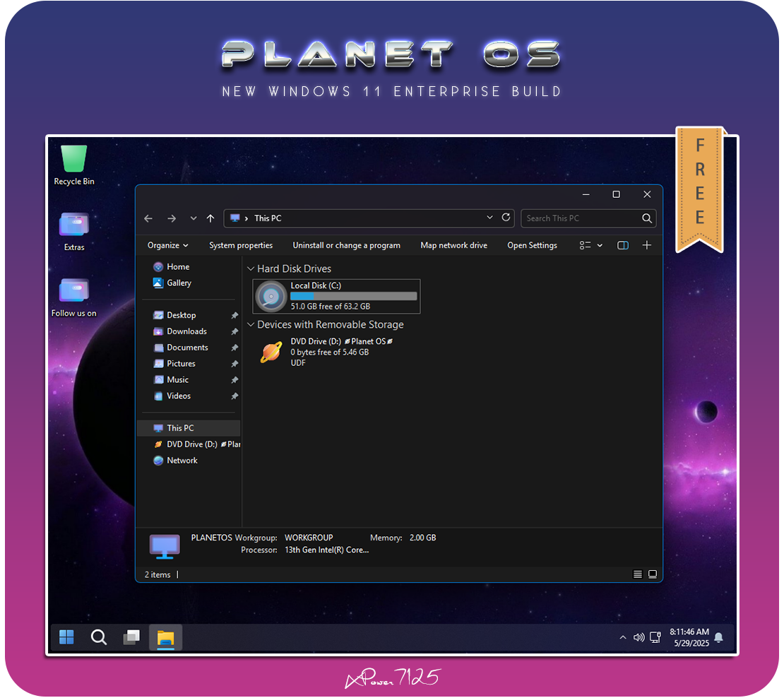Viewport: 784px width, 698px height.
Task: Open the Extras folder on desktop
Action: [74, 232]
